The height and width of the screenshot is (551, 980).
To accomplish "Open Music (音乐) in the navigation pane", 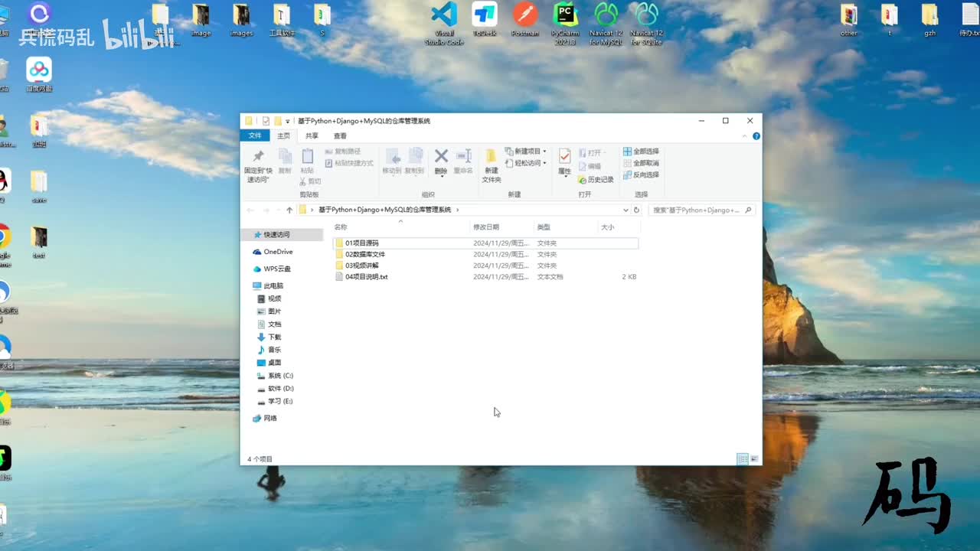I will click(269, 350).
